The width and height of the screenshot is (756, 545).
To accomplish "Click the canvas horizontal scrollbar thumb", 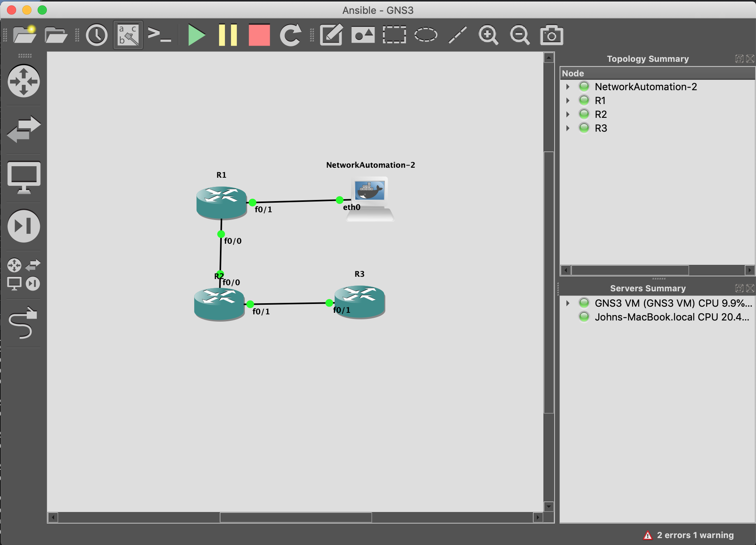I will click(x=295, y=517).
